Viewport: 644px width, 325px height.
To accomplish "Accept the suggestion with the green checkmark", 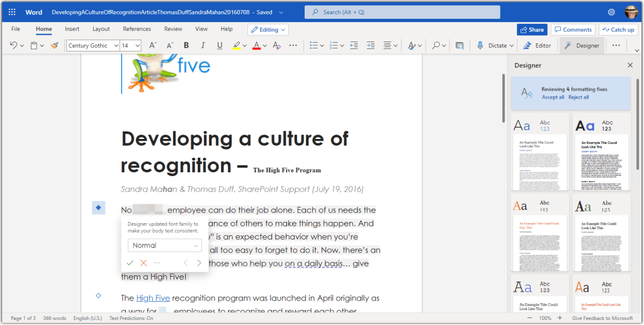I will click(x=130, y=263).
